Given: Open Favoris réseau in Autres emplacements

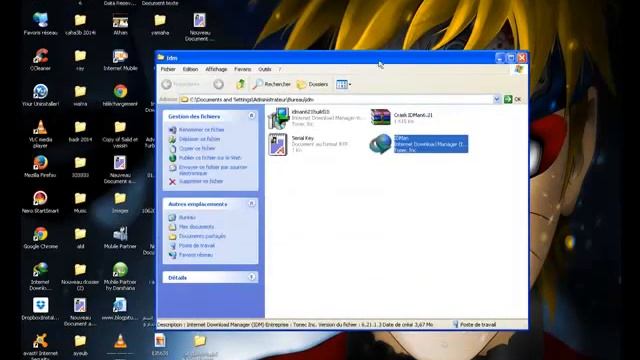Looking at the screenshot, I should click(196, 255).
